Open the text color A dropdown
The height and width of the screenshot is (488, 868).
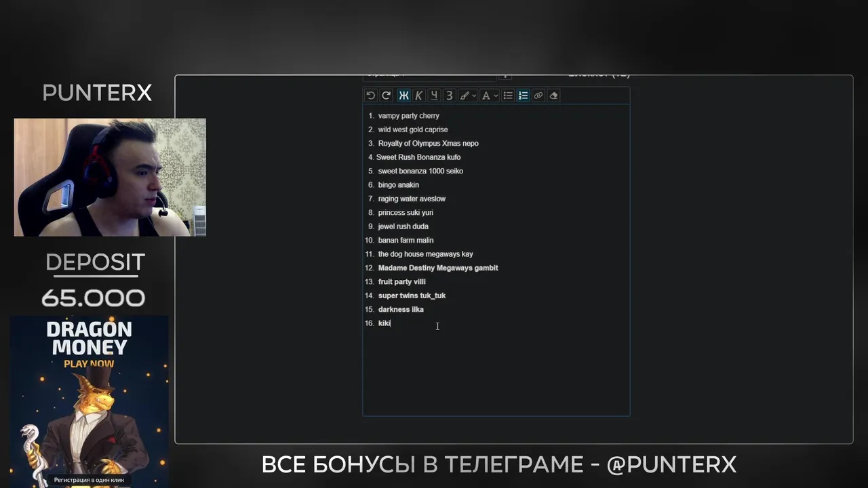(490, 96)
